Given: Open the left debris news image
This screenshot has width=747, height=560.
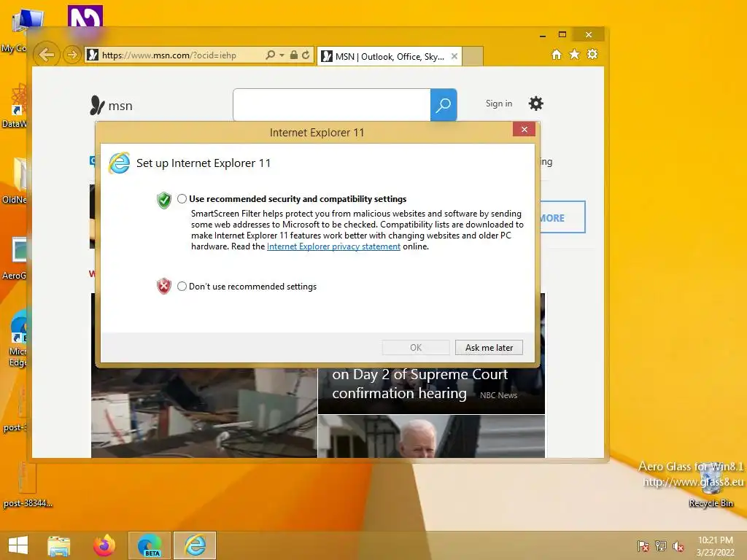Looking at the screenshot, I should point(204,413).
